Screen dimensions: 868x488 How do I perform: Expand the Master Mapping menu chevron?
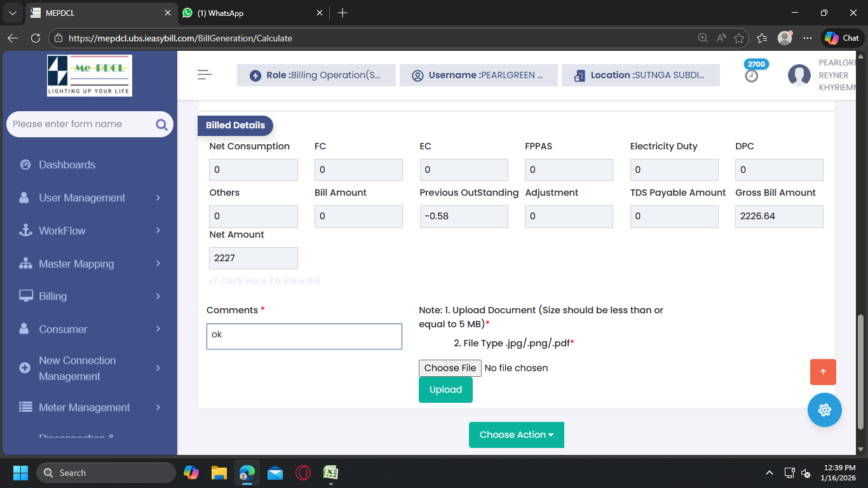click(158, 263)
